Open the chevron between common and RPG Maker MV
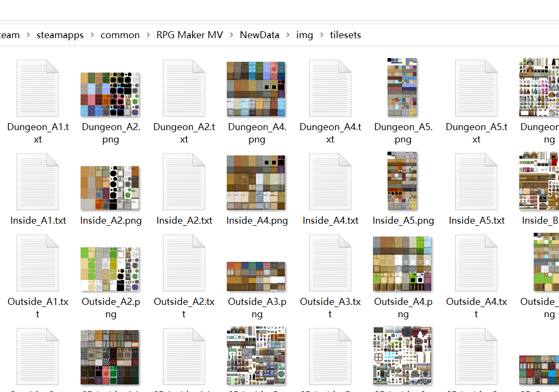The height and width of the screenshot is (392, 559). tap(148, 35)
